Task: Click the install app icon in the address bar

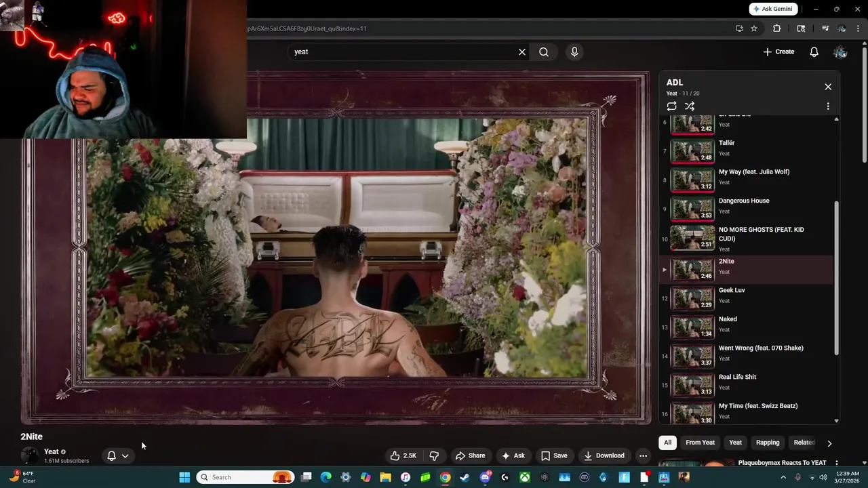Action: coord(739,28)
